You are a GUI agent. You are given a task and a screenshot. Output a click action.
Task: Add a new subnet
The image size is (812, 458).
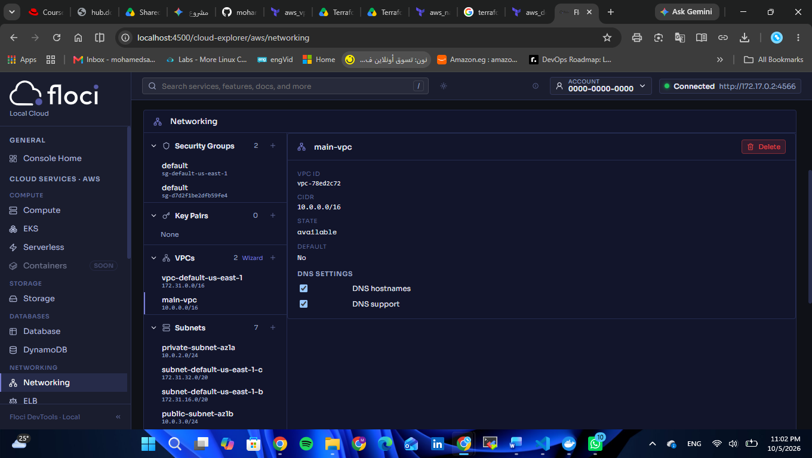click(x=273, y=327)
